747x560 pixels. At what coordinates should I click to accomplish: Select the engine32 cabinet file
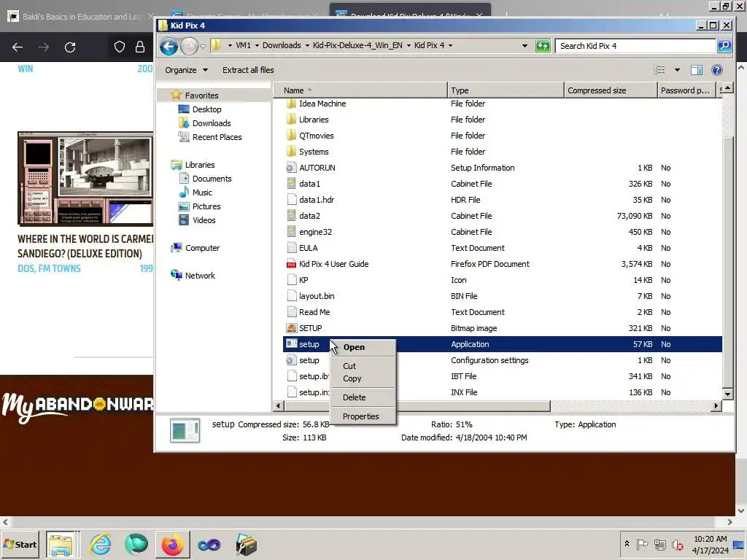[315, 232]
